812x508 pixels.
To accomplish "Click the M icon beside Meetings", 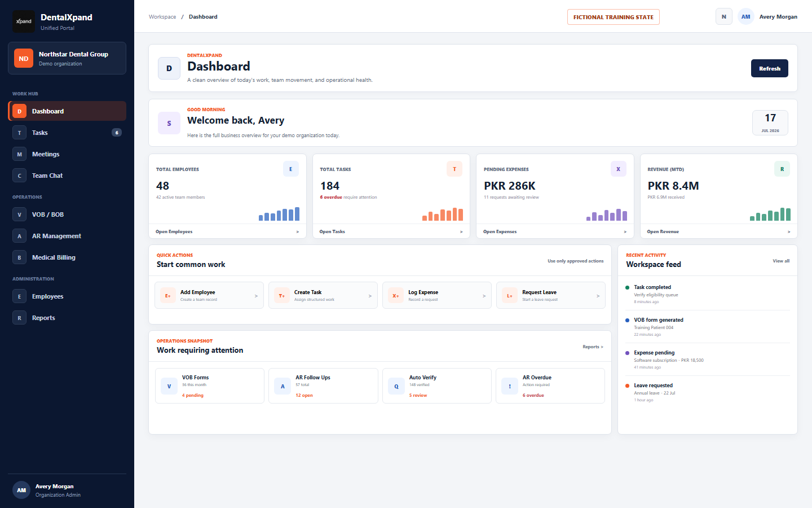I will pos(19,154).
